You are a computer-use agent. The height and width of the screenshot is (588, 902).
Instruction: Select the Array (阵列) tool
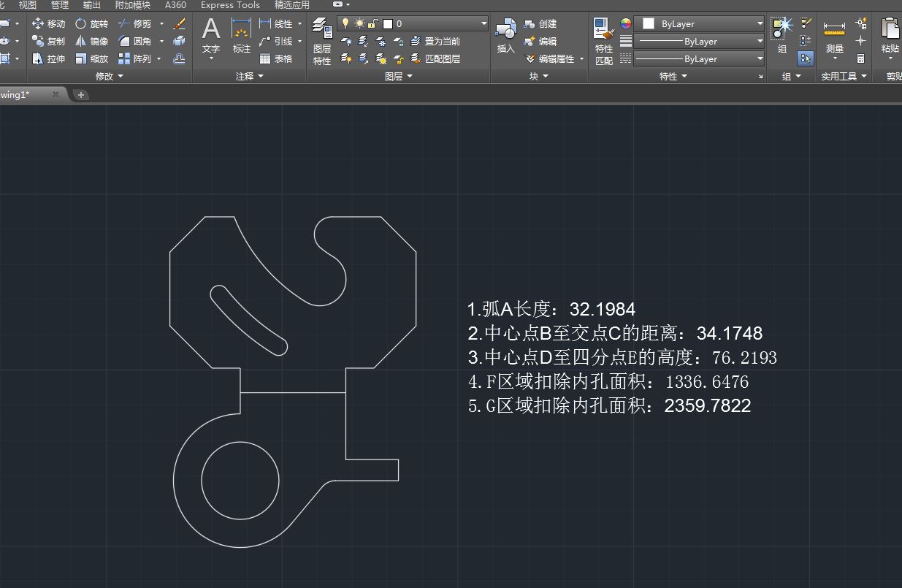(134, 58)
